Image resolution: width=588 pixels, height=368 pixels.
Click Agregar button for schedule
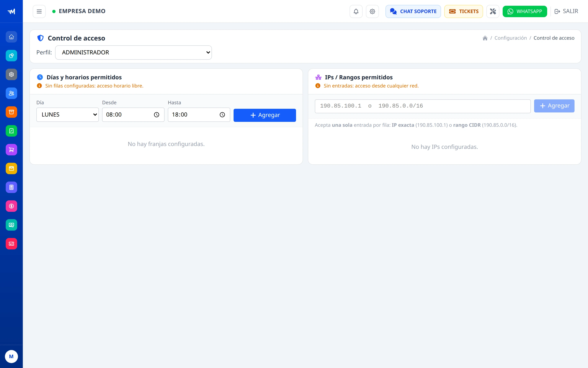pyautogui.click(x=265, y=115)
